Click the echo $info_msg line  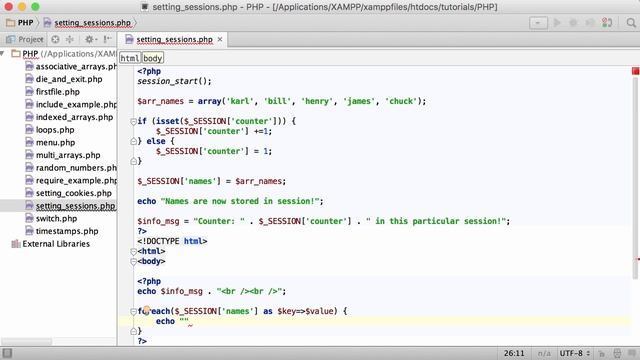211,291
